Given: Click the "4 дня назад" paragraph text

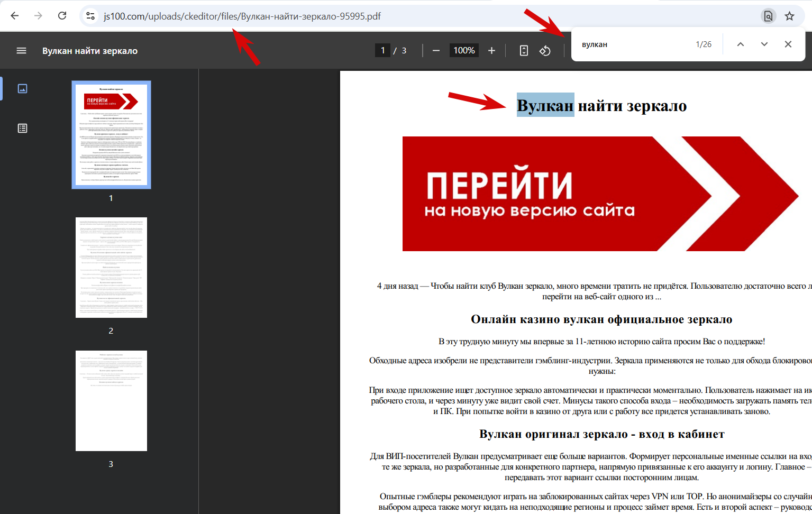Looking at the screenshot, I should (594, 291).
